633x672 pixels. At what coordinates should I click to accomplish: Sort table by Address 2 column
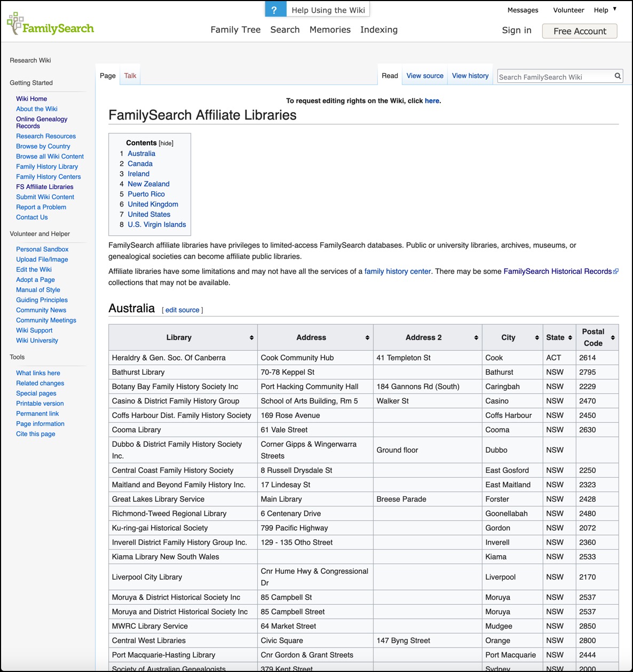476,338
